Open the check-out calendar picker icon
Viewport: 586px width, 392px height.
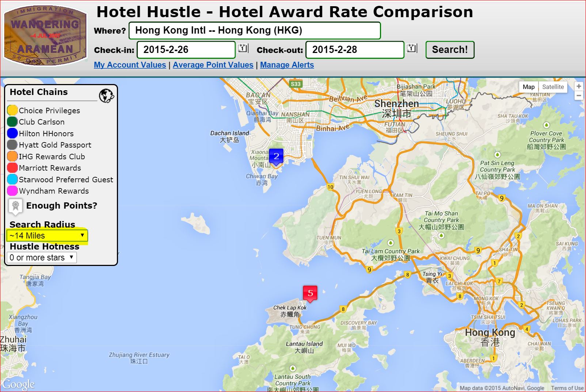tap(412, 49)
